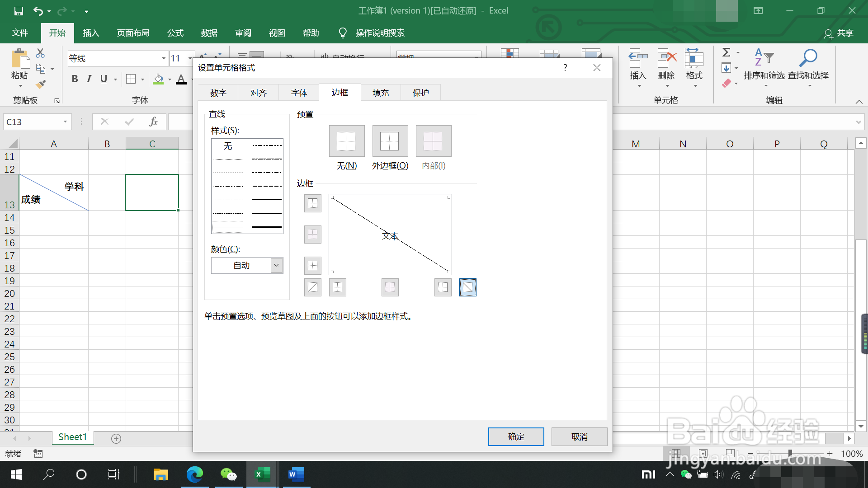The image size is (868, 488).
Task: Click the 取消 button
Action: click(x=579, y=436)
